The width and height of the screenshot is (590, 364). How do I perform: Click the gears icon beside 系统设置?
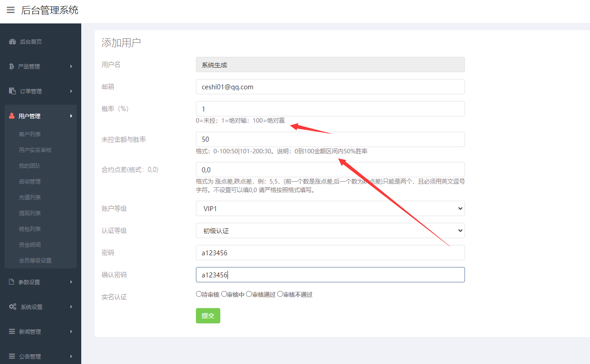point(12,307)
